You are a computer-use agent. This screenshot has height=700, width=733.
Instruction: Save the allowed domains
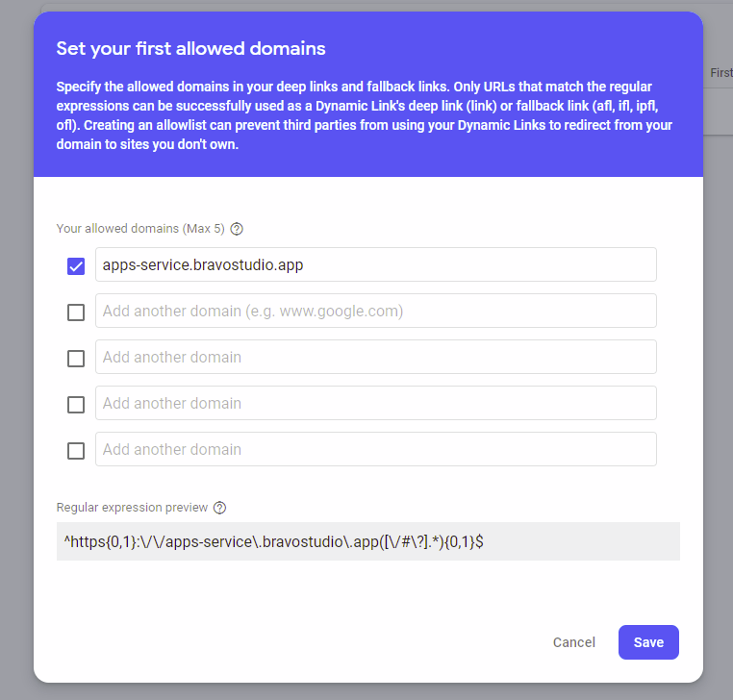(x=648, y=642)
